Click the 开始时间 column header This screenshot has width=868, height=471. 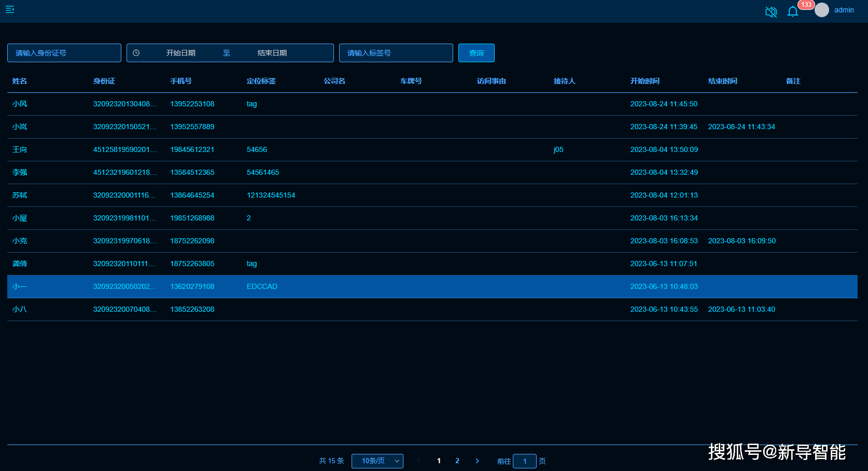click(x=645, y=81)
